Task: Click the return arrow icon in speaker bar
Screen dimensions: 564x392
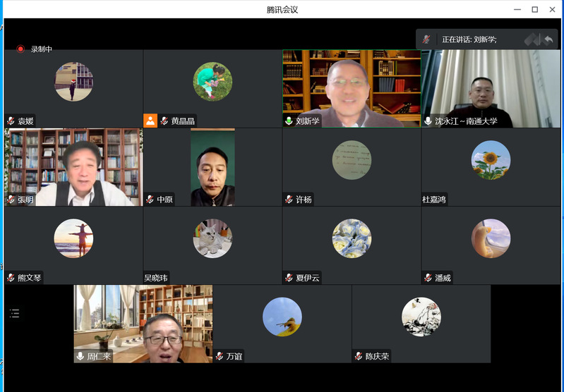Action: click(x=548, y=39)
